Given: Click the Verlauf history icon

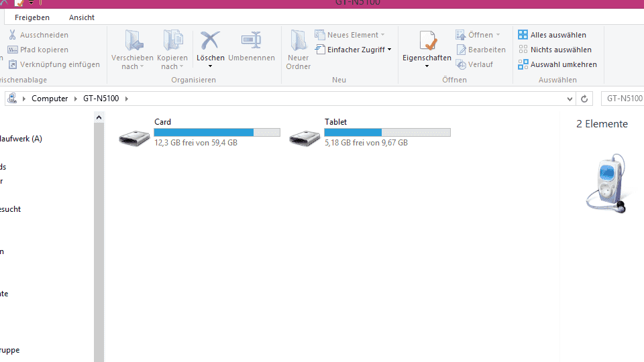Looking at the screenshot, I should click(x=462, y=64).
